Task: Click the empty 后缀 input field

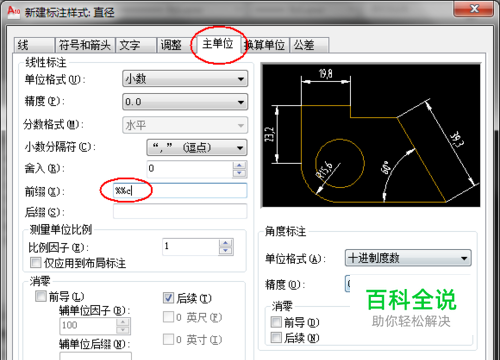Action: pos(180,211)
